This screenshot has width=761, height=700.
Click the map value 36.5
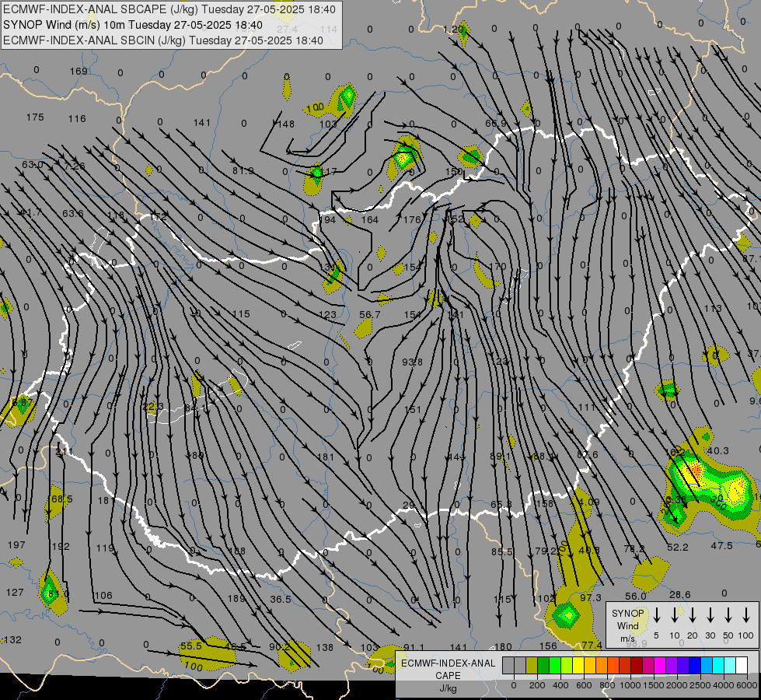pyautogui.click(x=281, y=600)
